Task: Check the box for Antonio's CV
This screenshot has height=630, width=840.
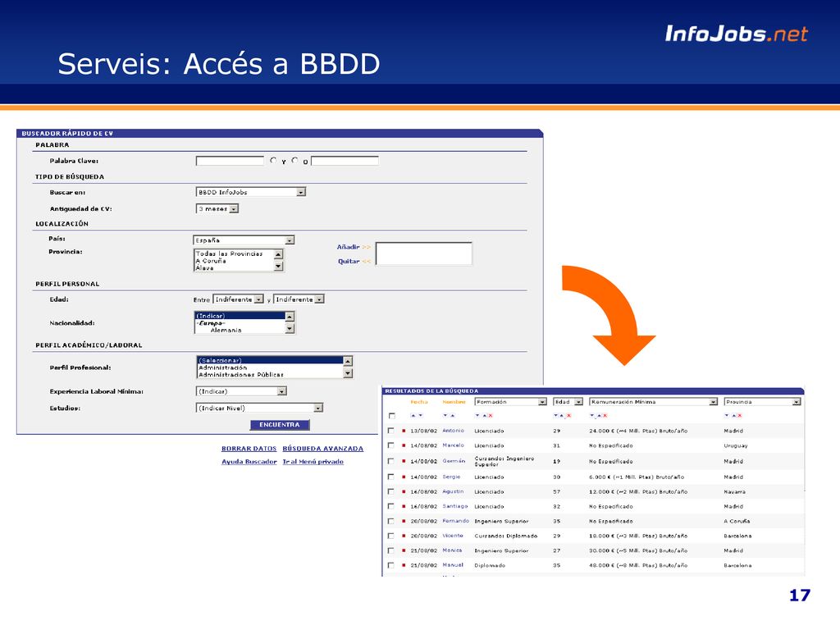Action: pos(390,430)
